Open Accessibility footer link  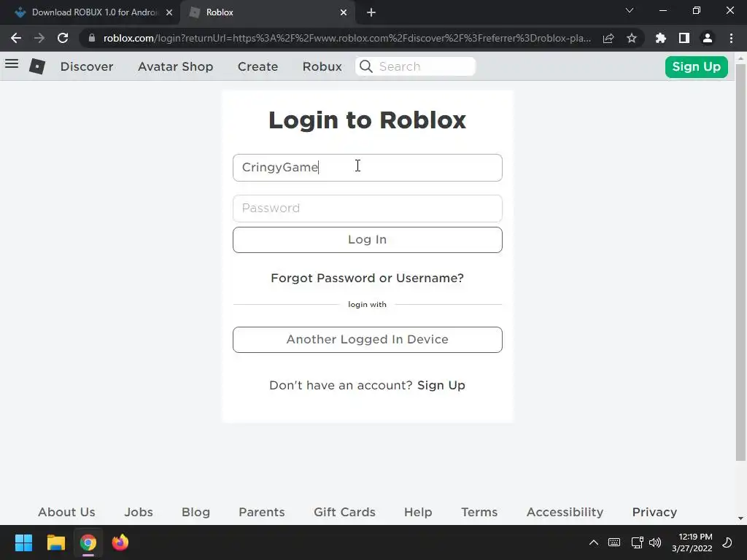pyautogui.click(x=565, y=512)
